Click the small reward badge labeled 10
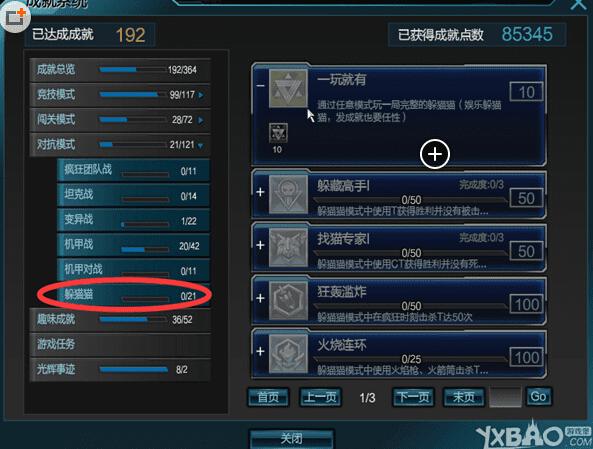593x449 pixels. [278, 133]
